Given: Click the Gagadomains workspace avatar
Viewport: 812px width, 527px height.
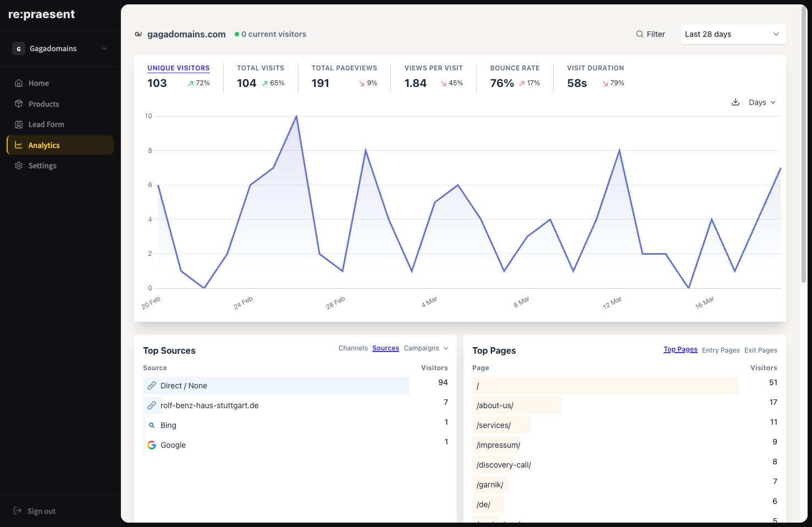Looking at the screenshot, I should coord(18,48).
